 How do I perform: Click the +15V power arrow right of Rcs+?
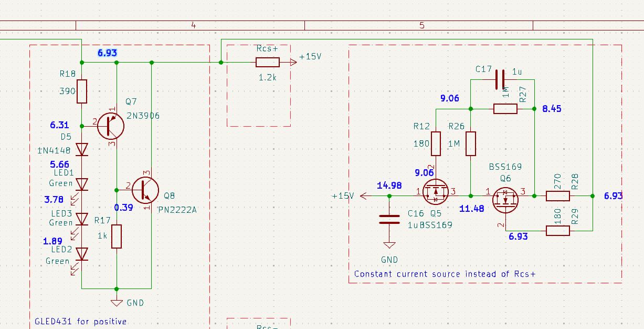[293, 63]
